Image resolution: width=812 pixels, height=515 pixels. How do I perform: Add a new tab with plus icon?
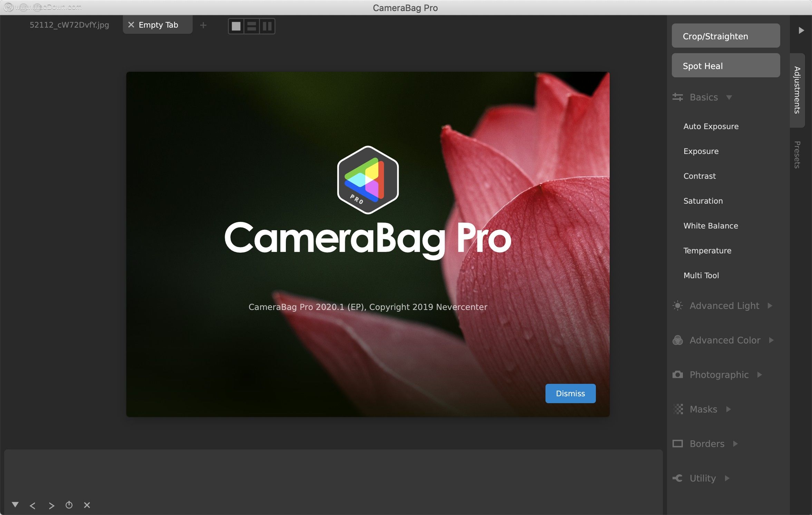(x=203, y=25)
